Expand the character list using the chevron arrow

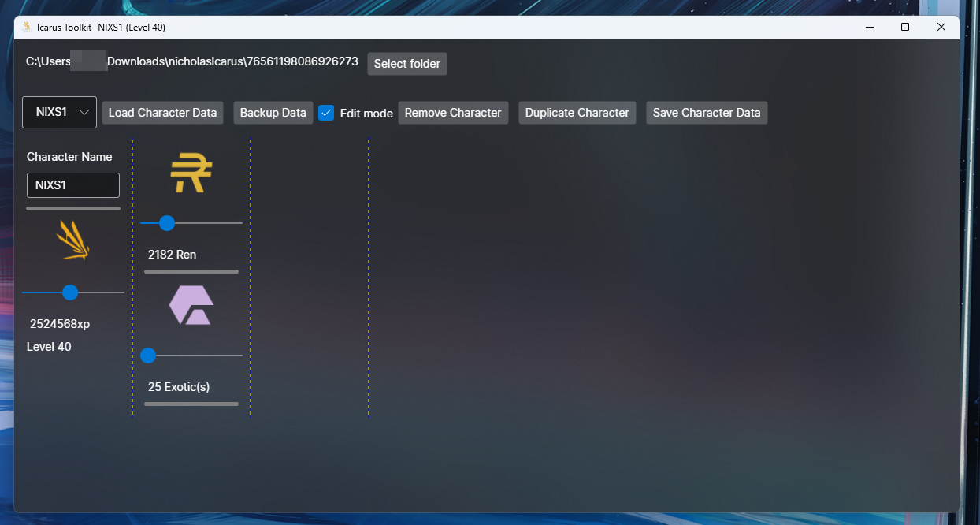84,112
